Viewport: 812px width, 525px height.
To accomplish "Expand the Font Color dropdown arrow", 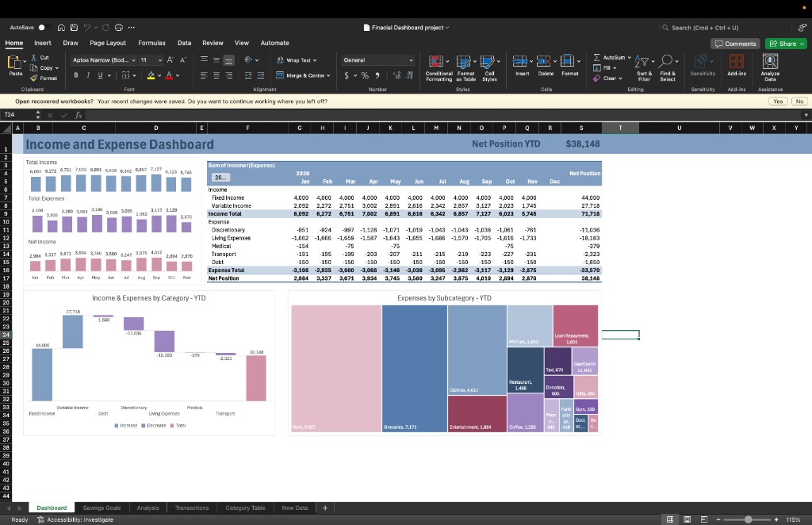I will pos(177,75).
